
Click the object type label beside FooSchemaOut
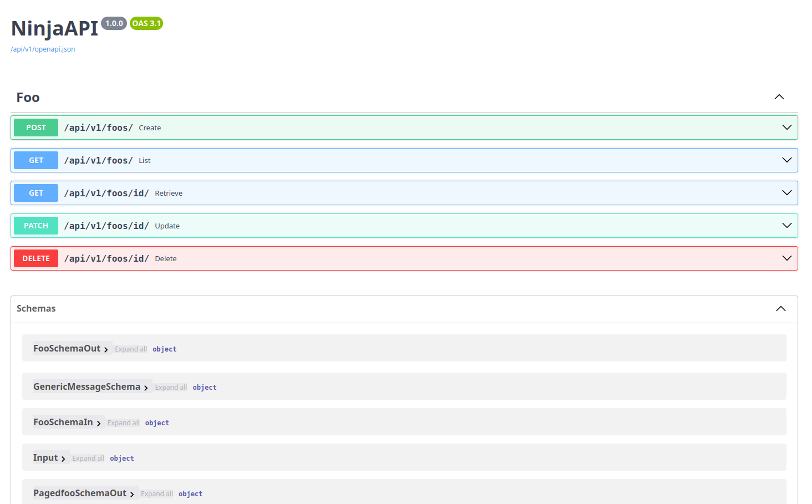click(x=164, y=349)
